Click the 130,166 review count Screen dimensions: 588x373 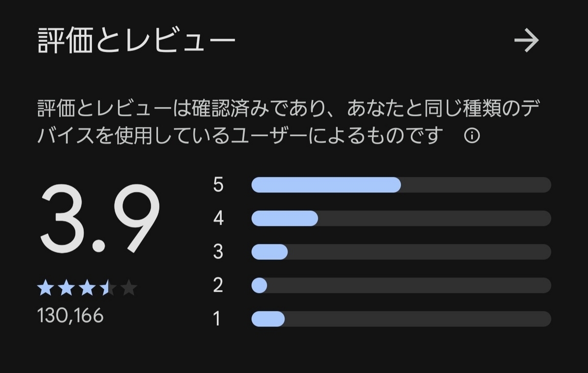[71, 316]
